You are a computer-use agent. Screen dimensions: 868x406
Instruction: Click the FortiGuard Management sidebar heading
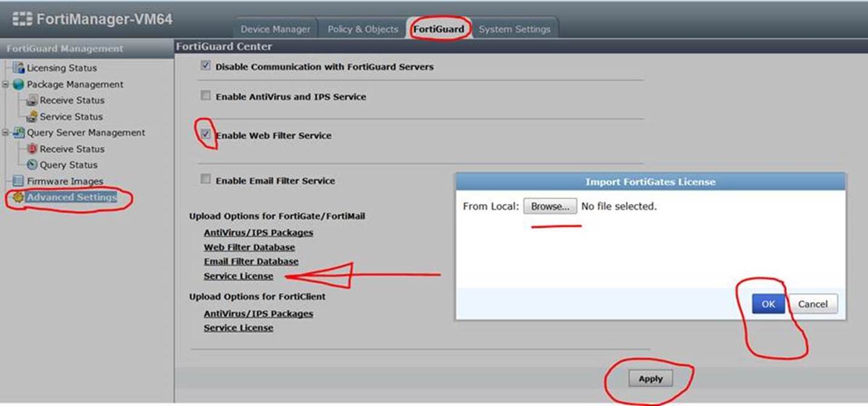65,48
